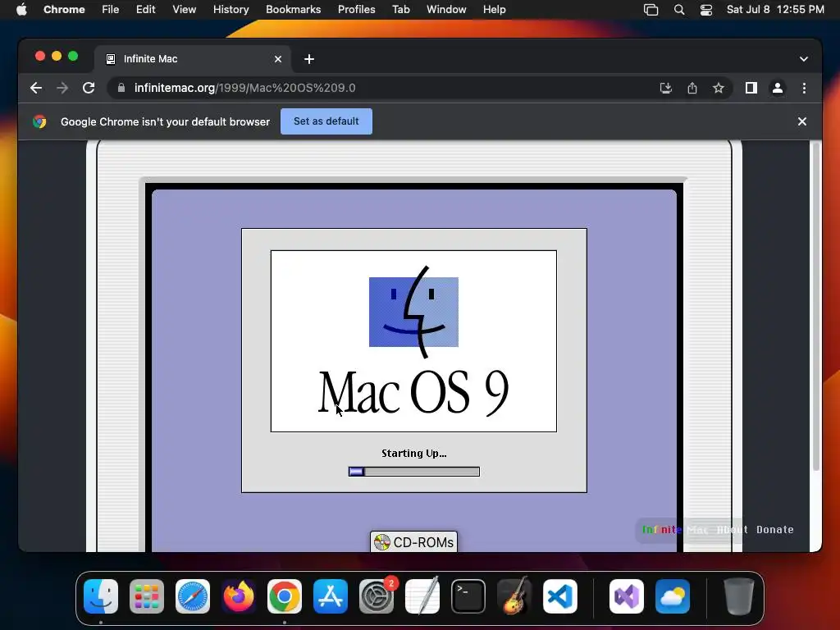Image resolution: width=840 pixels, height=630 pixels.
Task: Open System Settings from the Dock
Action: 377,596
